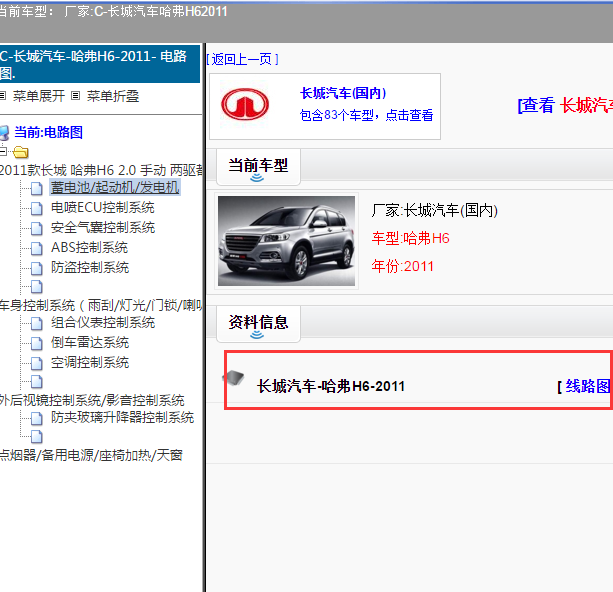The height and width of the screenshot is (592, 613).
Task: Open 点烟器/备用电源/座椅加热/天窗 tree item
Action: point(91,455)
